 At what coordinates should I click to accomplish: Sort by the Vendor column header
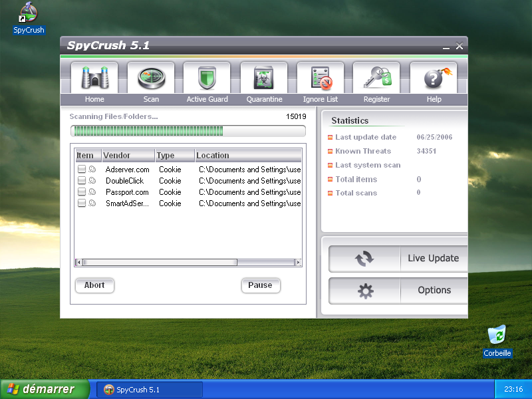coord(128,156)
